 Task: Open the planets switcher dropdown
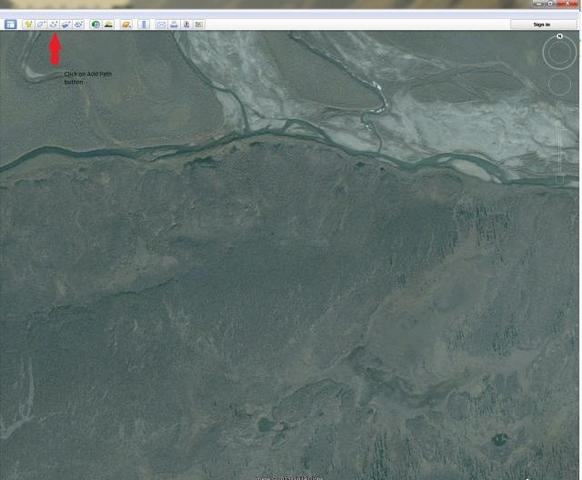click(126, 25)
